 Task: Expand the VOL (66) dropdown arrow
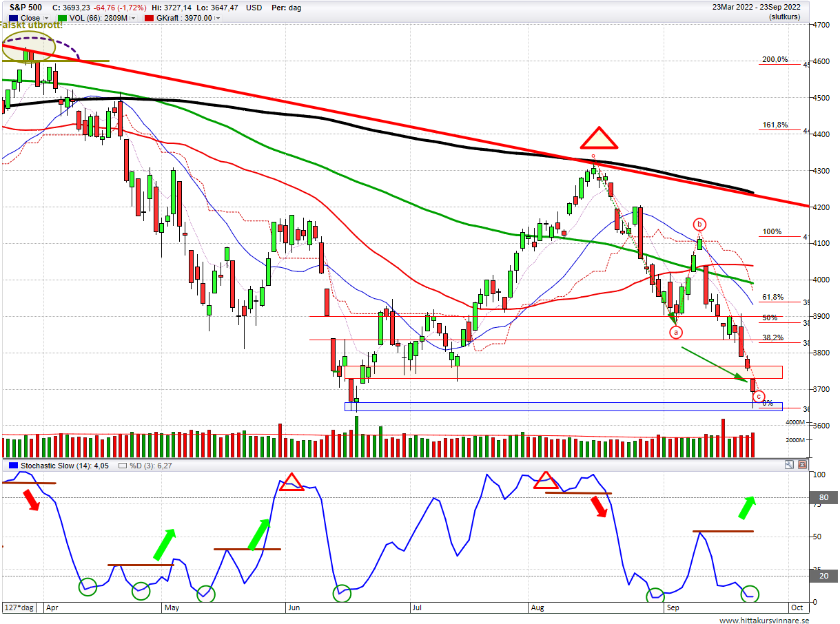[x=133, y=19]
